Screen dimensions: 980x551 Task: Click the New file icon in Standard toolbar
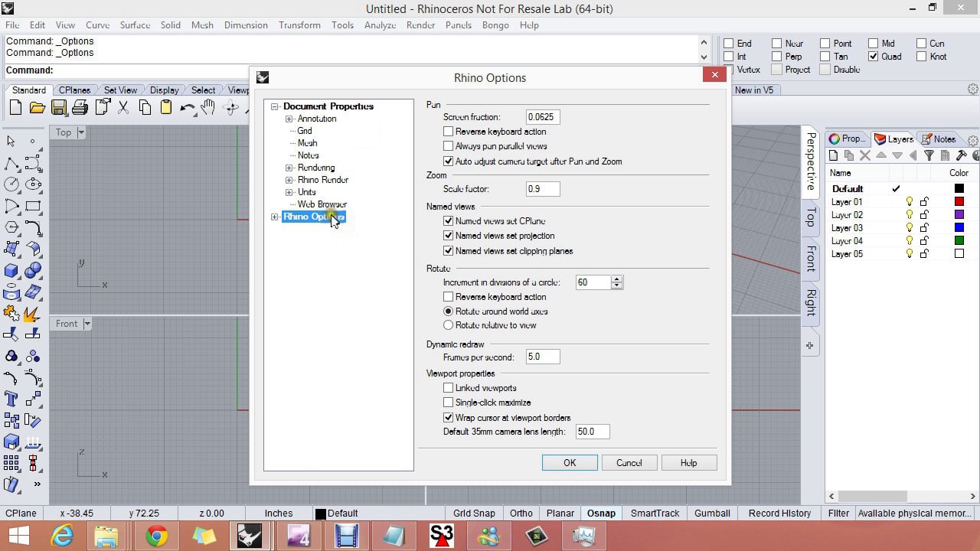click(15, 108)
